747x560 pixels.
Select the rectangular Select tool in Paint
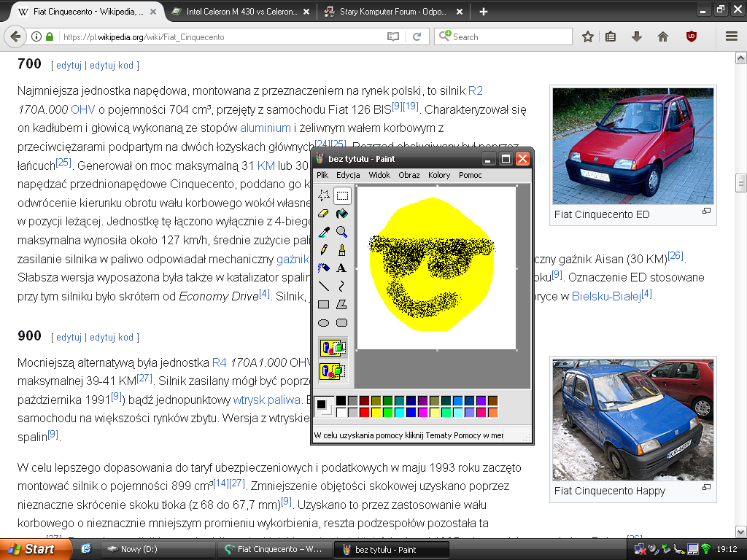pos(341,195)
